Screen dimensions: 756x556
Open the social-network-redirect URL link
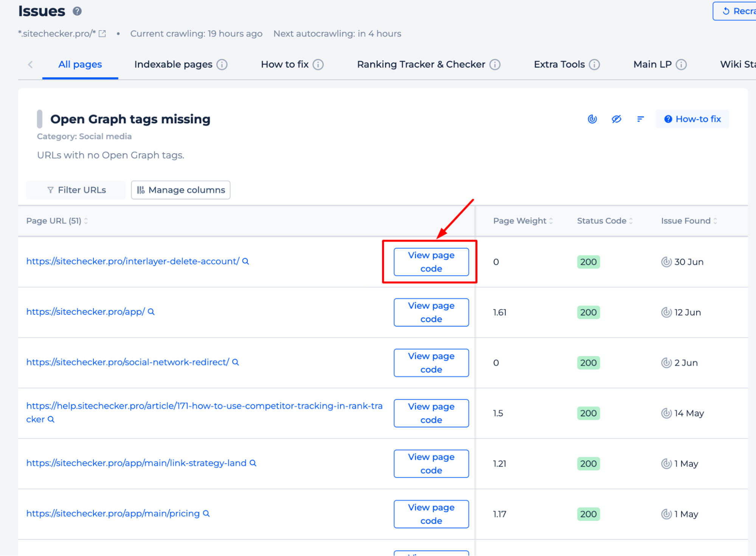127,362
